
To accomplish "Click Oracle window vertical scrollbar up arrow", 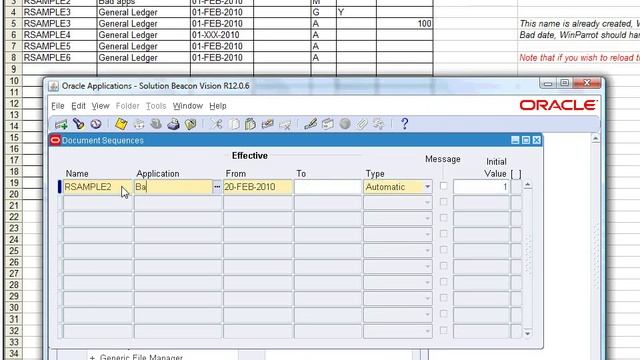I will click(596, 139).
